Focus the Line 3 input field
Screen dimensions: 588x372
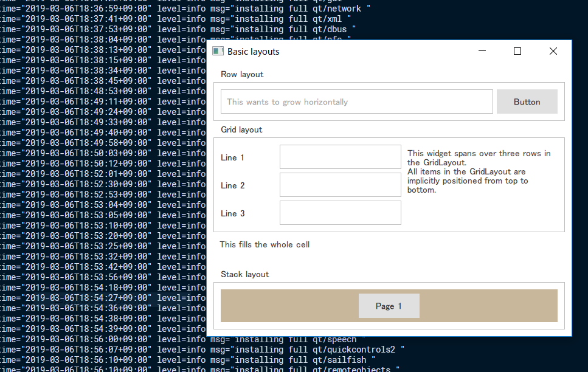click(x=340, y=213)
